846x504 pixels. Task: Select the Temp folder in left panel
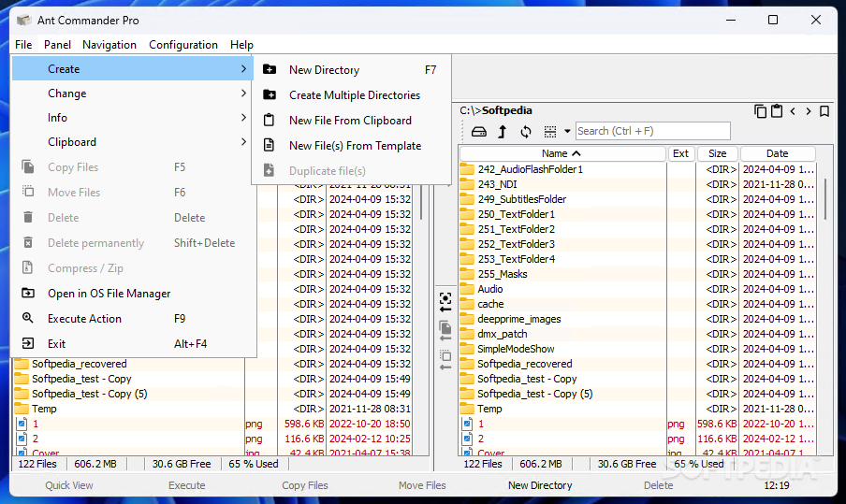click(x=214, y=409)
